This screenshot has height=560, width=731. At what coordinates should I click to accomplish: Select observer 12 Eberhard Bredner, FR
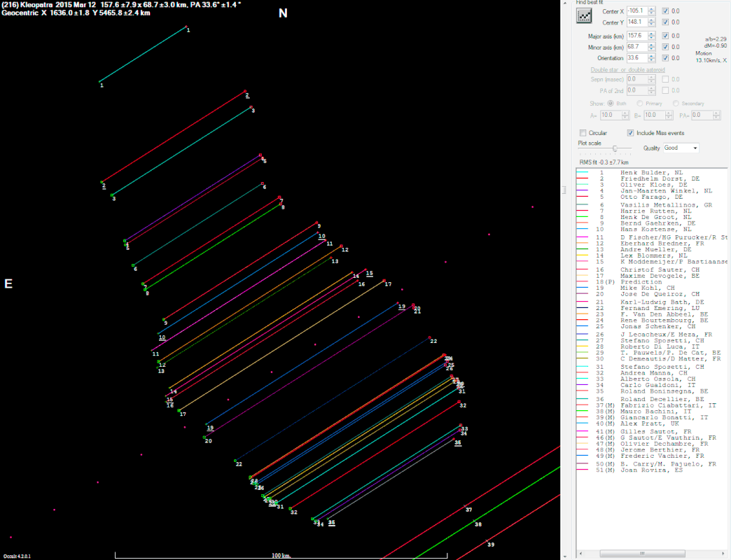tap(651, 243)
